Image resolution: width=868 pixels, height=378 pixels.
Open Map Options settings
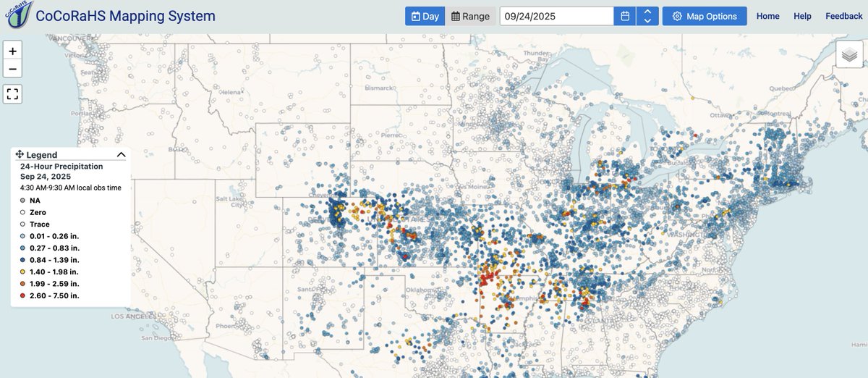click(x=705, y=16)
